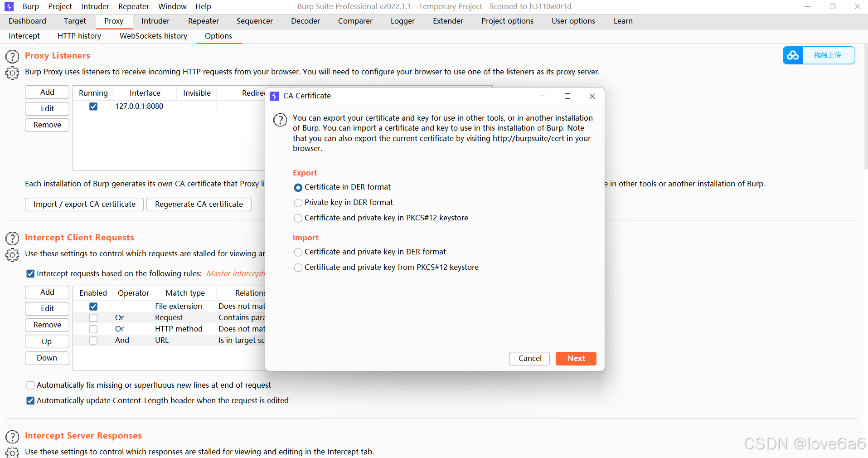Click Edit button under Proxy Listeners

coord(47,108)
